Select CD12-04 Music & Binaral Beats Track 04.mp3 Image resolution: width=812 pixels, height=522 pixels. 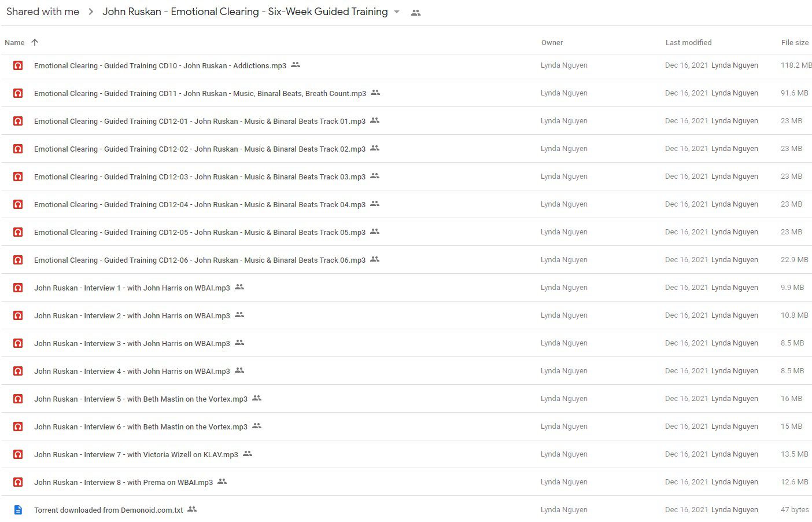200,205
